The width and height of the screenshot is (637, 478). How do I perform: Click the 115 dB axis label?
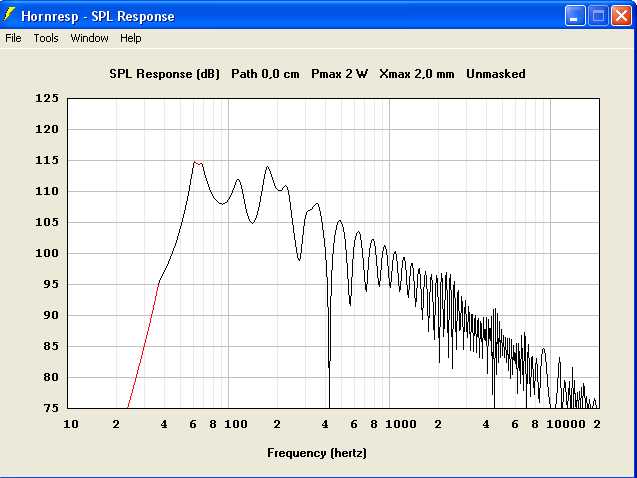tap(47, 160)
